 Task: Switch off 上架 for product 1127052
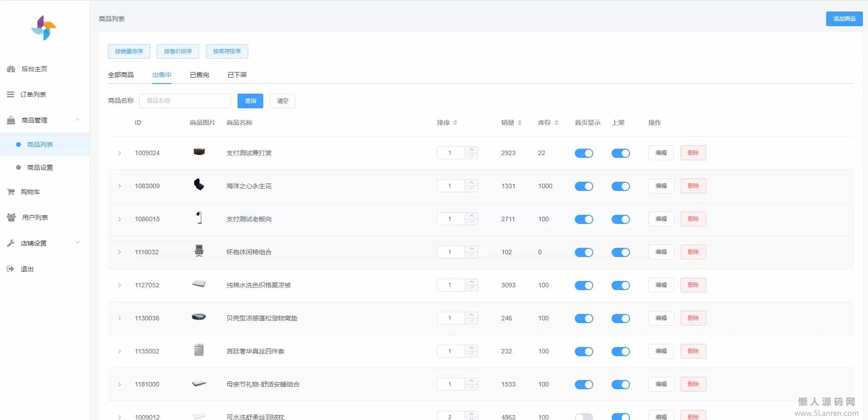(x=620, y=286)
